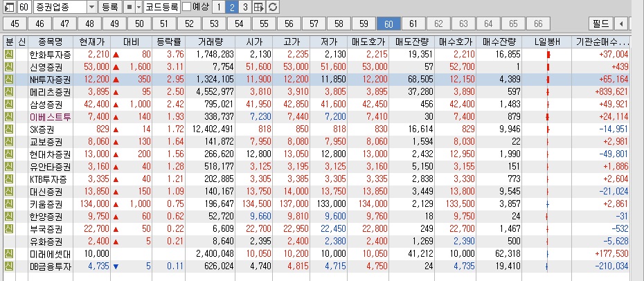644x281 pixels.
Task: Click the 신 icon beside 유안타증권
Action: coord(10,167)
